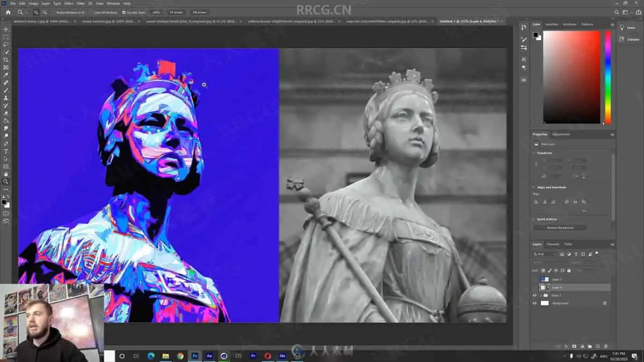Click the Delete layer trash icon
Viewport: 644px width, 362px height.
(606, 346)
